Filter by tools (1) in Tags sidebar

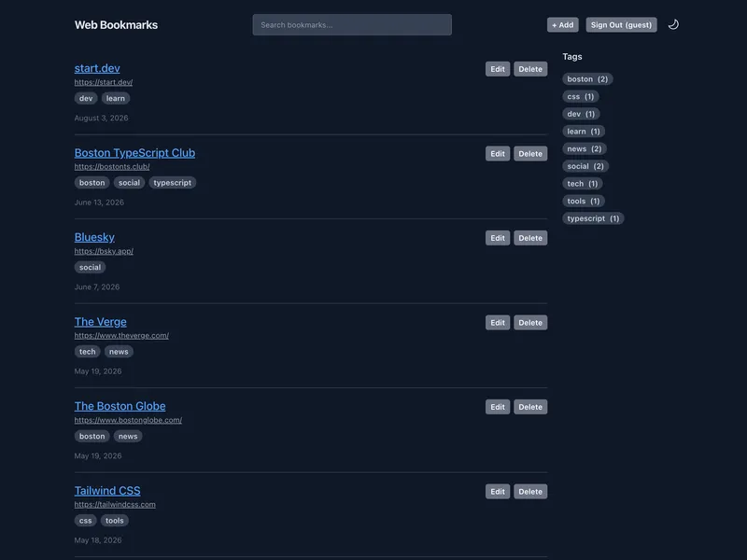click(583, 201)
